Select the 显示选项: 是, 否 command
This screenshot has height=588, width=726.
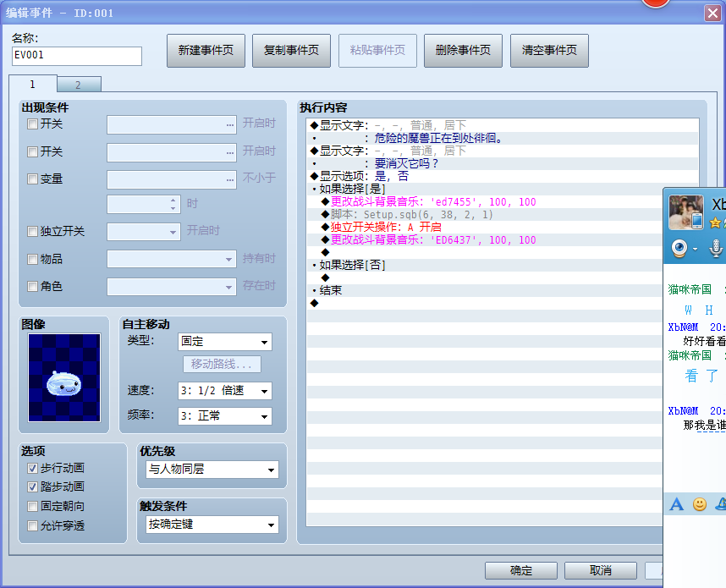point(503,176)
